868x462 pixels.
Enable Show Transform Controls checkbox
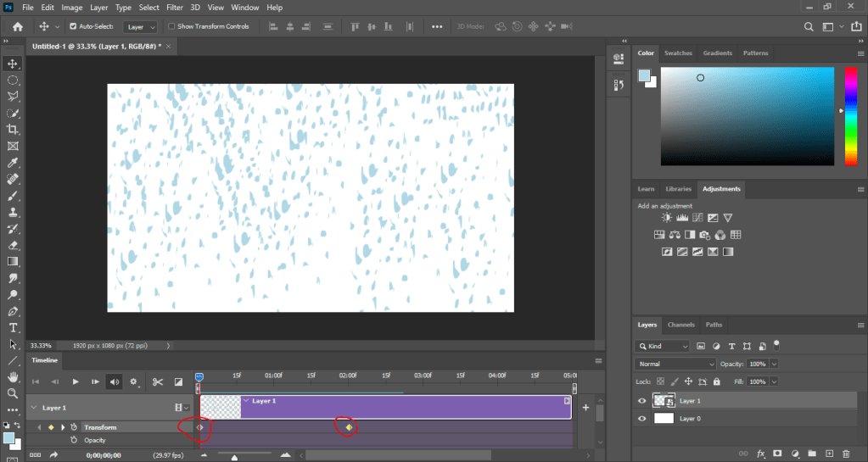point(172,26)
